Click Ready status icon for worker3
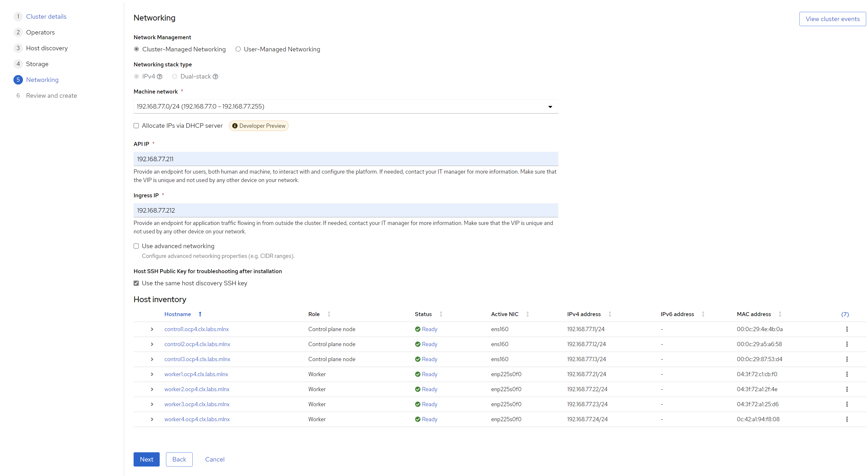The width and height of the screenshot is (868, 476). click(417, 404)
